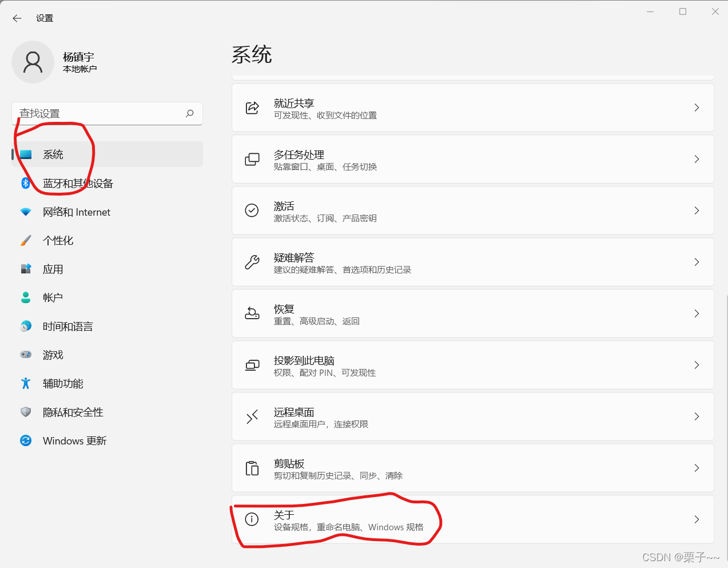The image size is (728, 568).
Task: Click 权限、配对 PIN、可发现性 description
Action: coord(325,372)
